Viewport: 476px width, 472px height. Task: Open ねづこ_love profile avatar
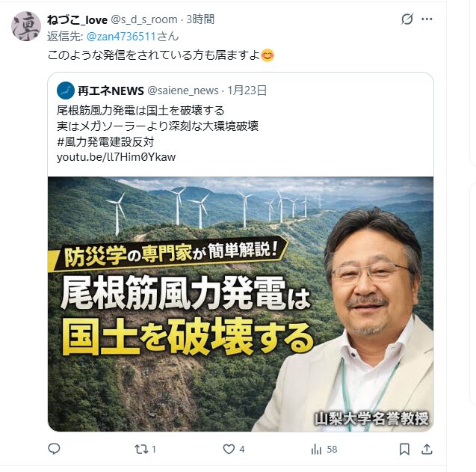click(x=26, y=26)
